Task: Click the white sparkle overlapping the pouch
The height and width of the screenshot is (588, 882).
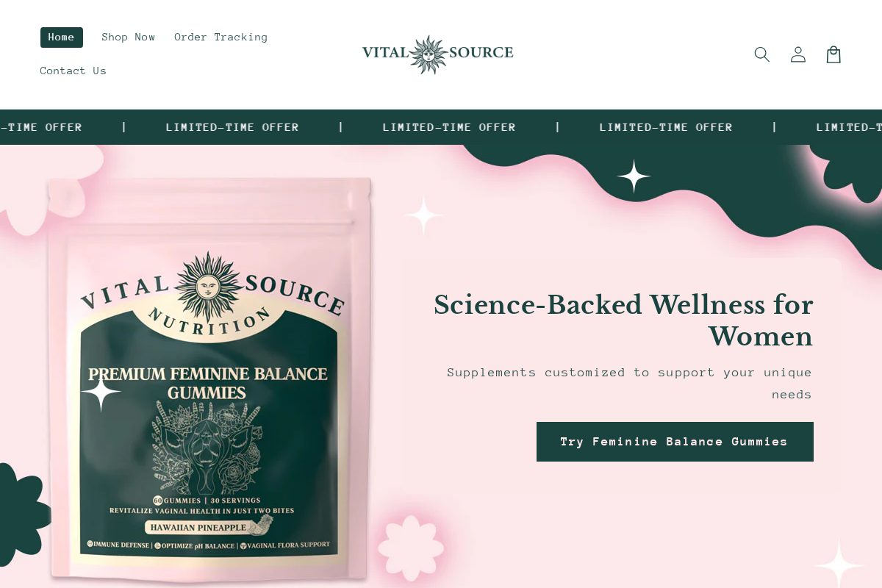Action: (x=101, y=392)
